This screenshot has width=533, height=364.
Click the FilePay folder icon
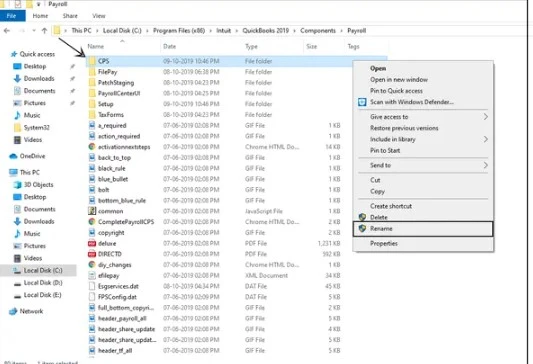(92, 72)
